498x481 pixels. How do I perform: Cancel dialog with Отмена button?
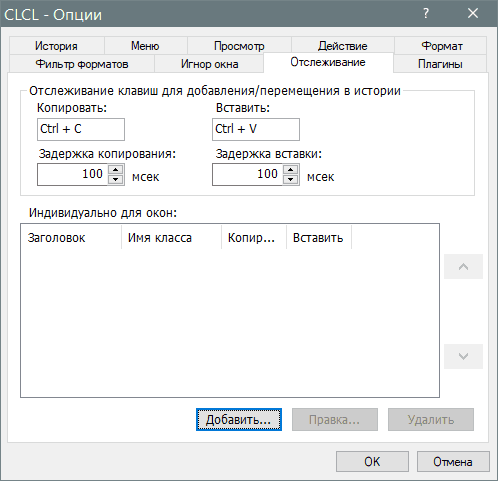pyautogui.click(x=453, y=461)
